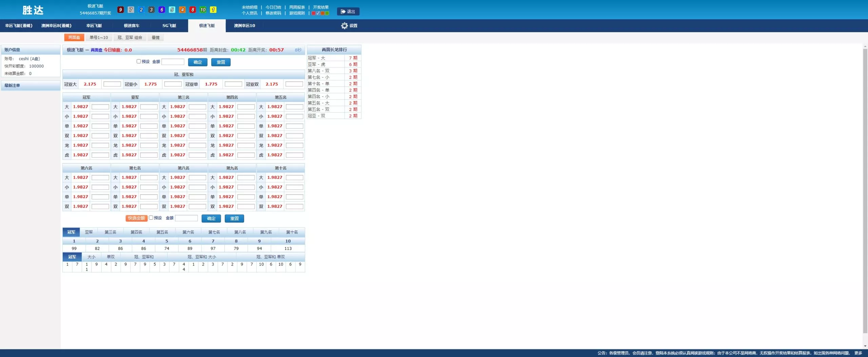Toggle the bottom 预设 checkbox beside 快选金额
The image size is (868, 357).
coord(151,218)
